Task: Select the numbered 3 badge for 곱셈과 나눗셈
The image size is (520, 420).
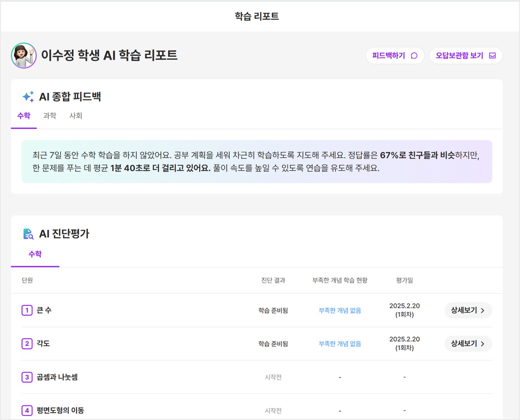Action: point(27,377)
